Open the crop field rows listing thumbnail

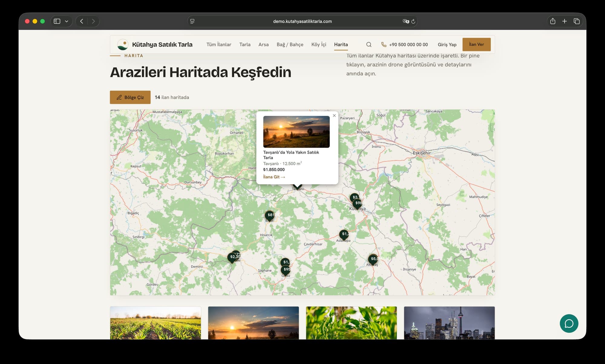click(155, 323)
